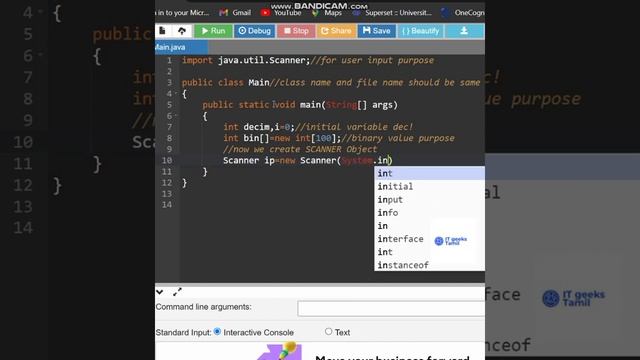The height and width of the screenshot is (360, 640).
Task: Start the Debug session
Action: 254,31
